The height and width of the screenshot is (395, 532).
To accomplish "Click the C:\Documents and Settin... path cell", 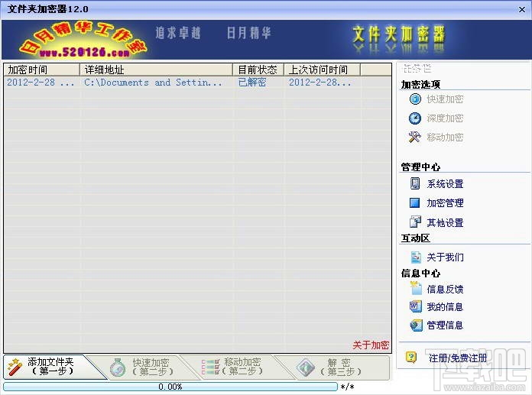I will [x=153, y=83].
